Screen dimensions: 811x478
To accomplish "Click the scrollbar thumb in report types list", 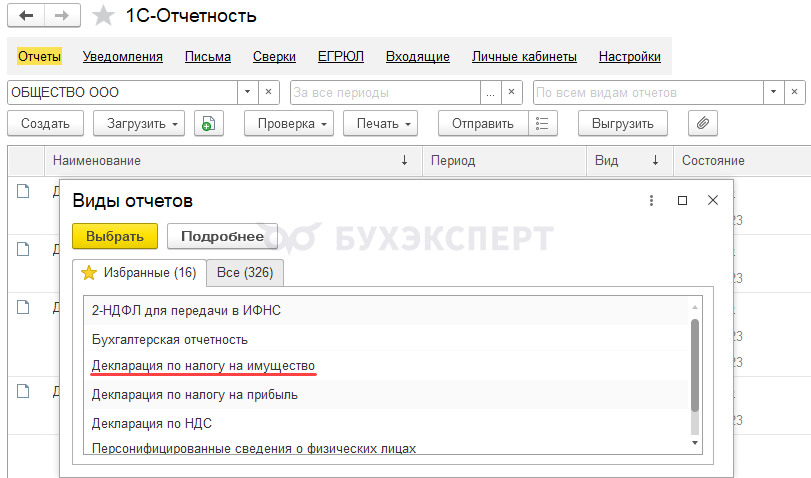I will coord(695,365).
